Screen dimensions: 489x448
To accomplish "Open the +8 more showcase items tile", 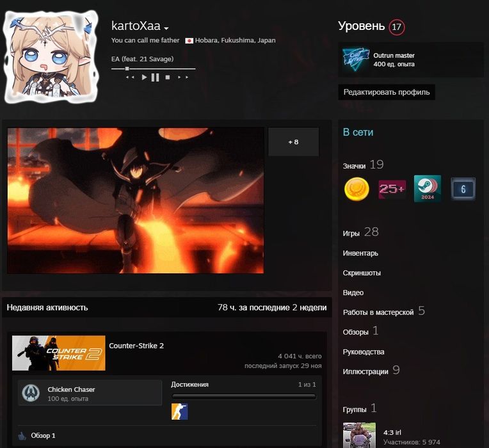I will pyautogui.click(x=293, y=142).
